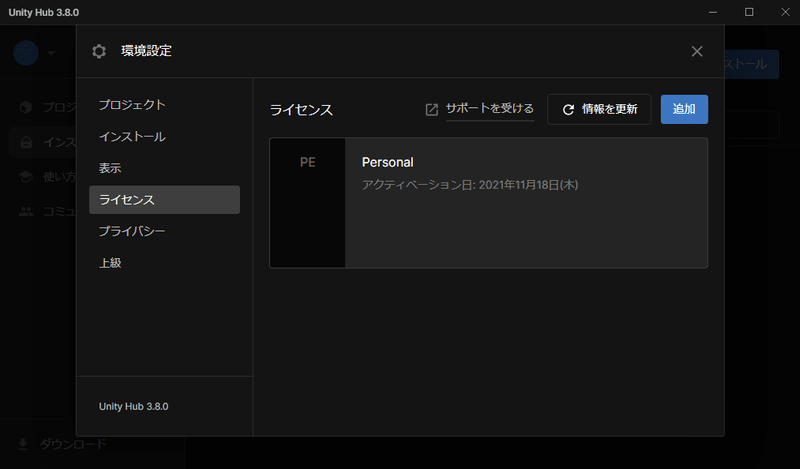
Task: Click the gear icon beside 環境設定
Action: pyautogui.click(x=99, y=51)
